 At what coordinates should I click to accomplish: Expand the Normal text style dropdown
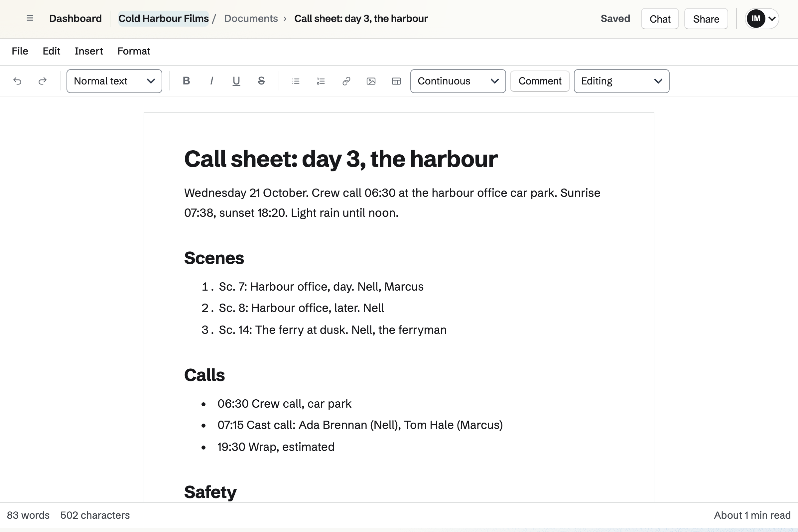[114, 81]
